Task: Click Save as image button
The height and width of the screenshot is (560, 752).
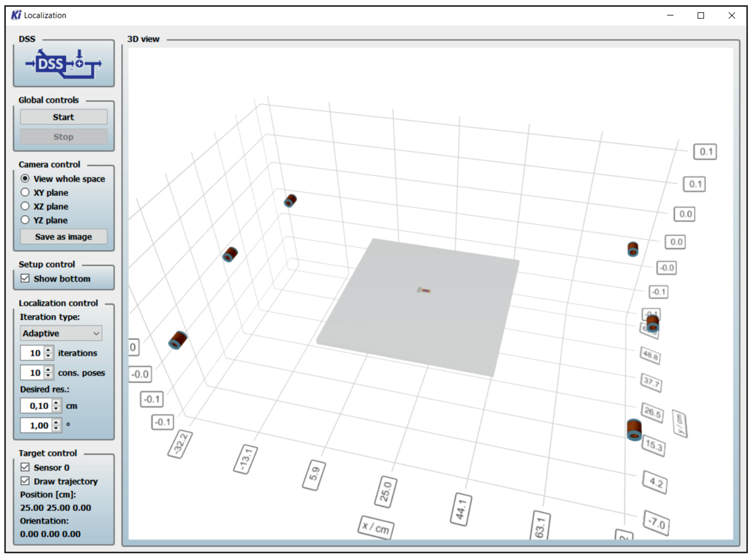Action: tap(63, 237)
